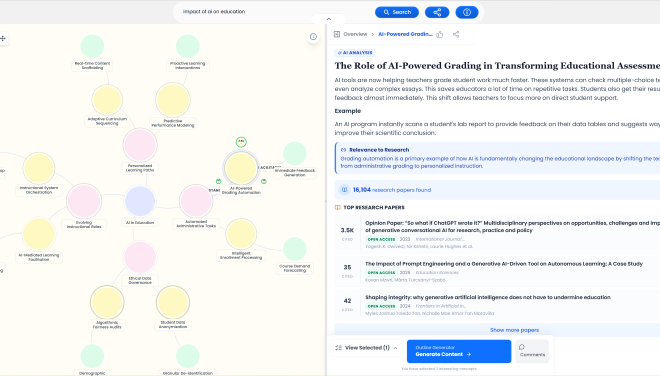Click the pan/move tool icon on the map
This screenshot has height=376, width=660.
(3, 38)
